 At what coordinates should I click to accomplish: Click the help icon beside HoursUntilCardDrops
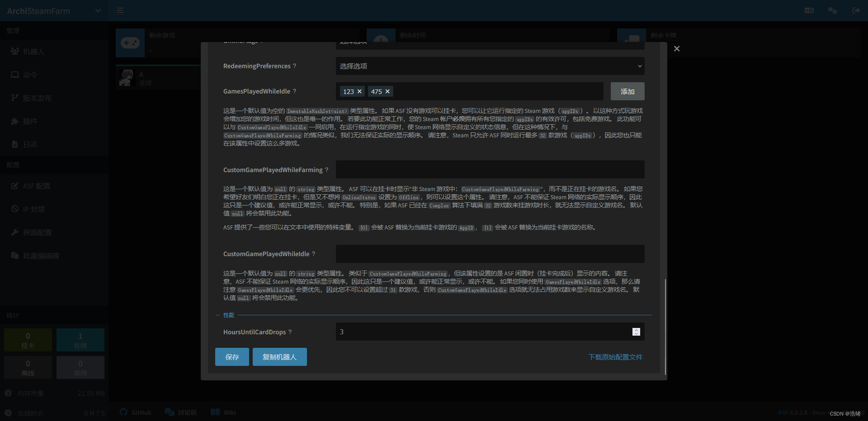[x=290, y=332]
